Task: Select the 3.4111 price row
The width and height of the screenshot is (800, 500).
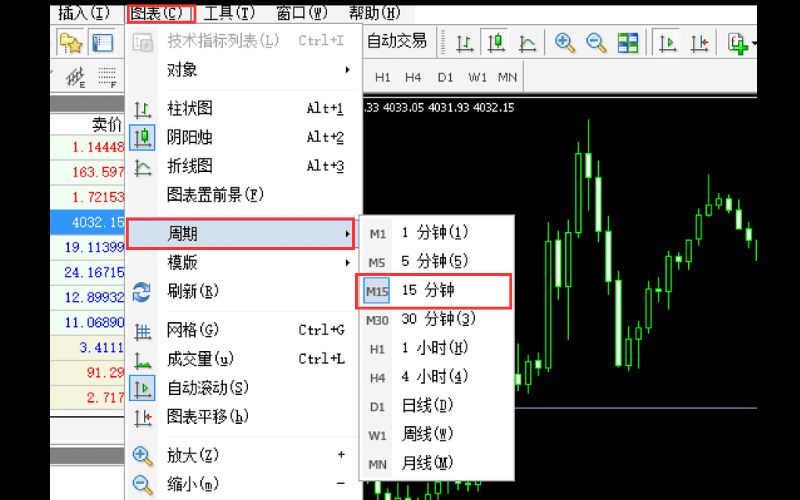Action: pos(88,347)
